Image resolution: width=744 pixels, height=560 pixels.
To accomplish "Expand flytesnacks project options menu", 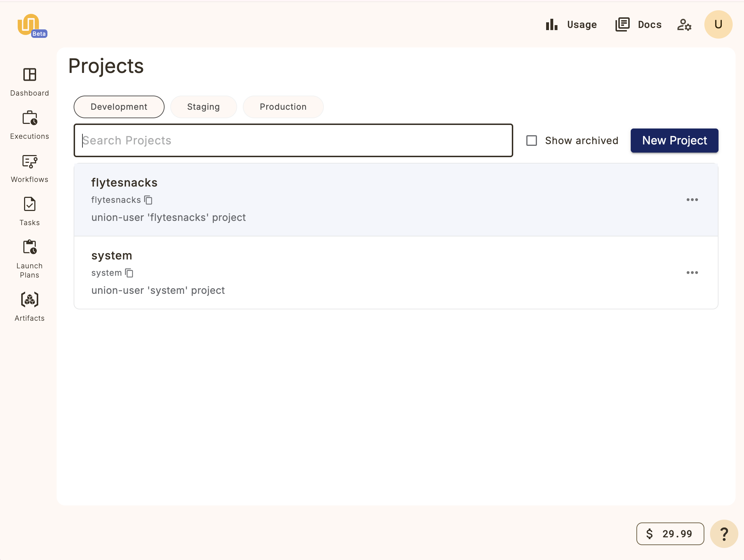I will coord(692,199).
